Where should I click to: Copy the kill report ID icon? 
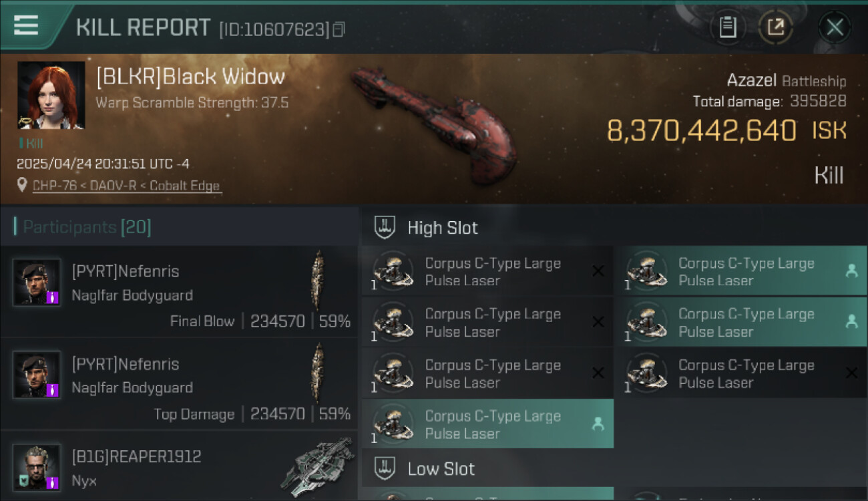(x=339, y=29)
